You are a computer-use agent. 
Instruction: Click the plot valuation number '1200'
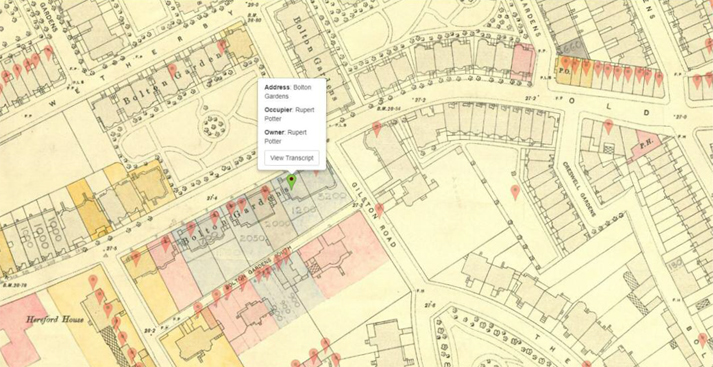(303, 210)
